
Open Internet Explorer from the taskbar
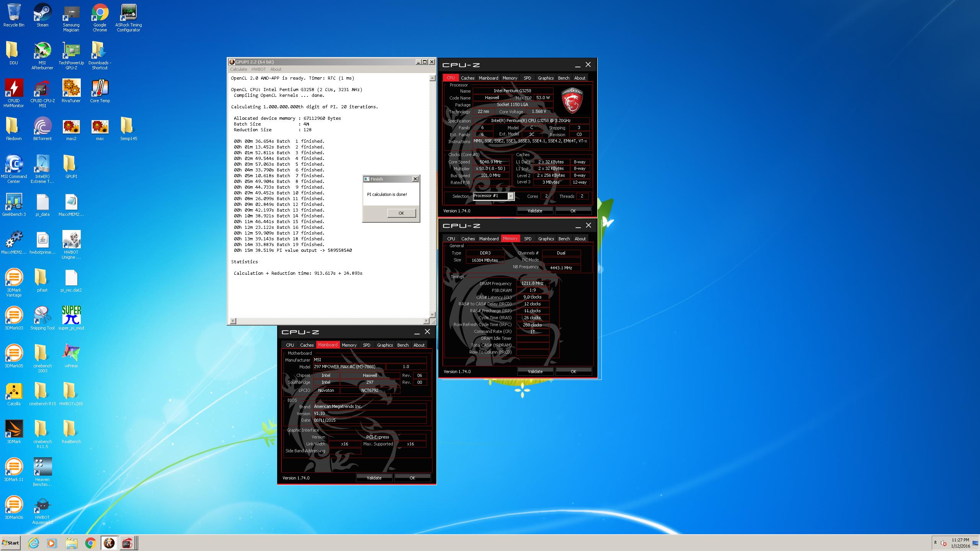(34, 543)
